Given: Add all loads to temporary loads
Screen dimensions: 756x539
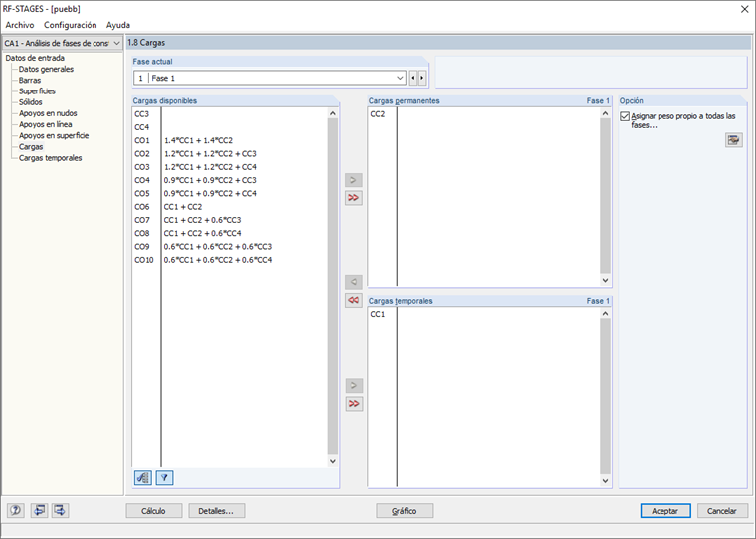Looking at the screenshot, I should pyautogui.click(x=354, y=404).
